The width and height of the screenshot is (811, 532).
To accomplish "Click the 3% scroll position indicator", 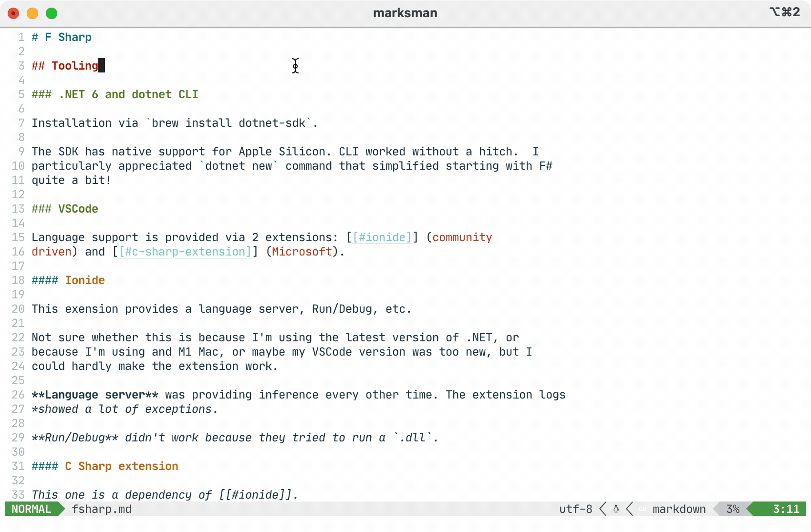I will (733, 509).
